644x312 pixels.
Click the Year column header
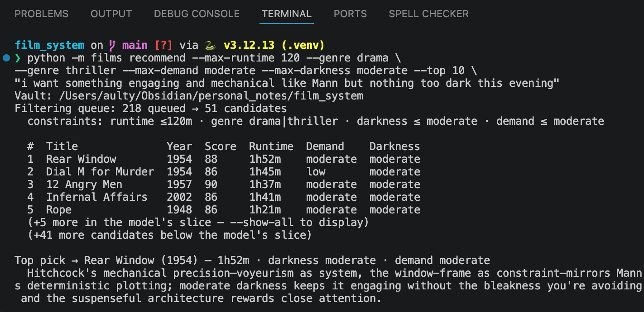179,147
